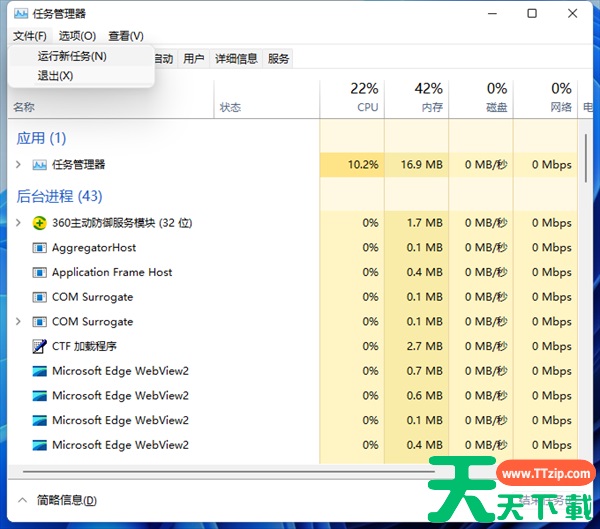Open 文件(F) menu
The width and height of the screenshot is (600, 529).
pyautogui.click(x=30, y=36)
